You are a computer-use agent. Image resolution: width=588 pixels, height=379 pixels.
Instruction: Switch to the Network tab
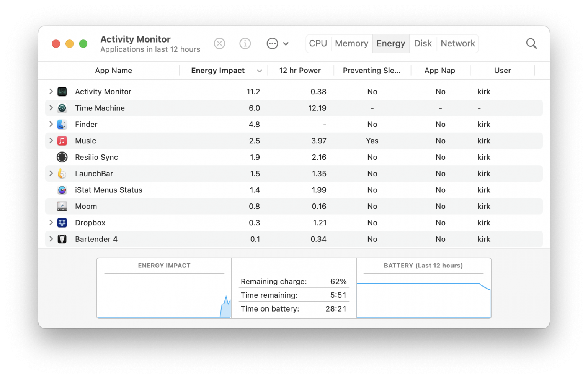pyautogui.click(x=457, y=43)
